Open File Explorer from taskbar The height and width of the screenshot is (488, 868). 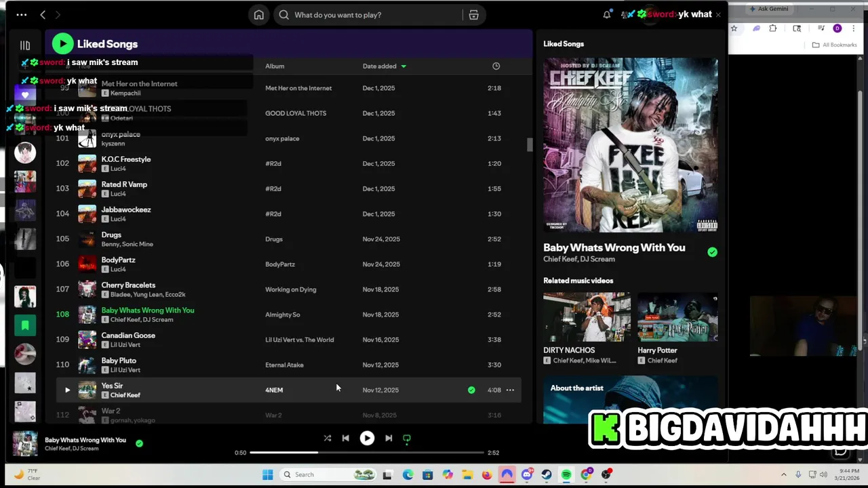pyautogui.click(x=467, y=474)
